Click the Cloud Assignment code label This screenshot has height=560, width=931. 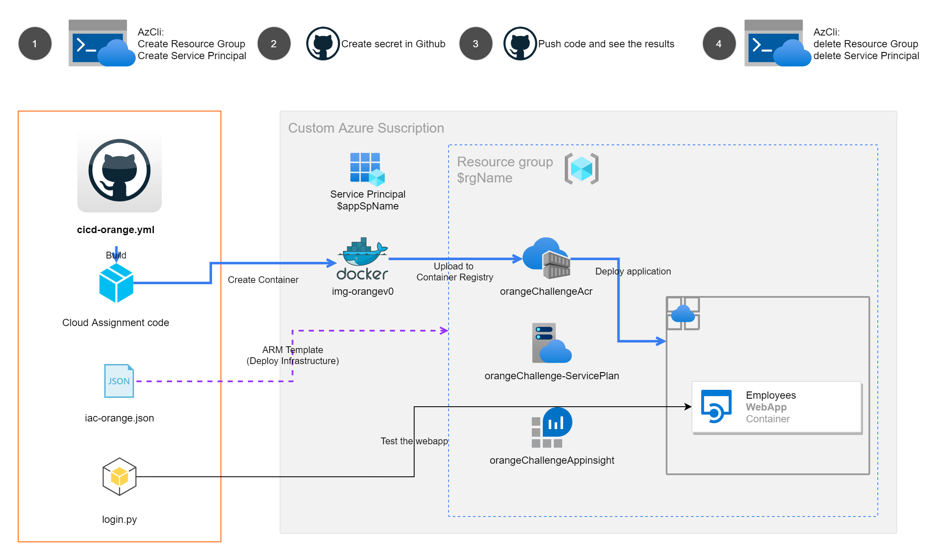pyautogui.click(x=116, y=323)
